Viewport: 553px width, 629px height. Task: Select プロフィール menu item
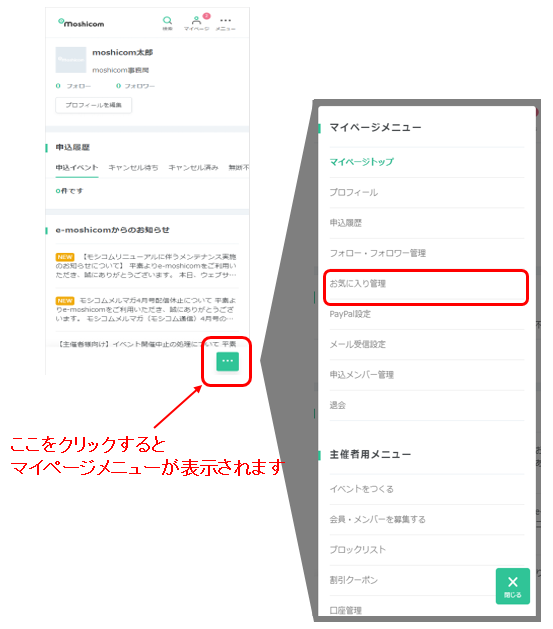point(427,192)
